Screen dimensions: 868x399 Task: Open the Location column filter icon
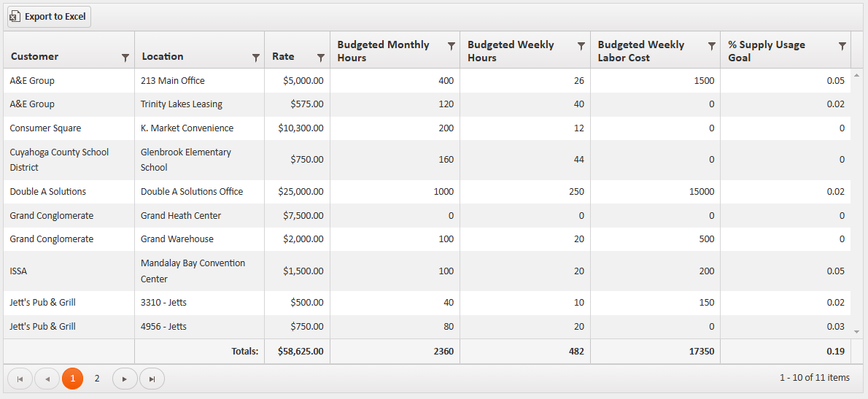click(255, 58)
